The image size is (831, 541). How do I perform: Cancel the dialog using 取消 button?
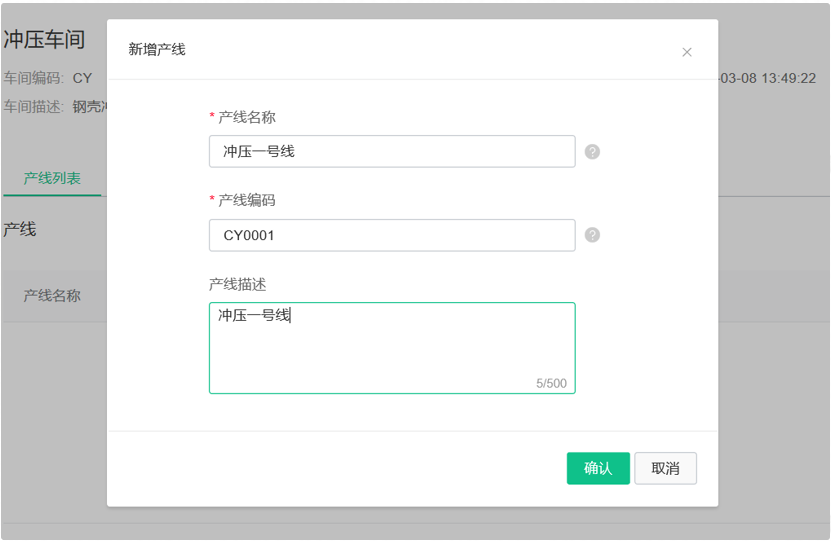[x=666, y=468]
